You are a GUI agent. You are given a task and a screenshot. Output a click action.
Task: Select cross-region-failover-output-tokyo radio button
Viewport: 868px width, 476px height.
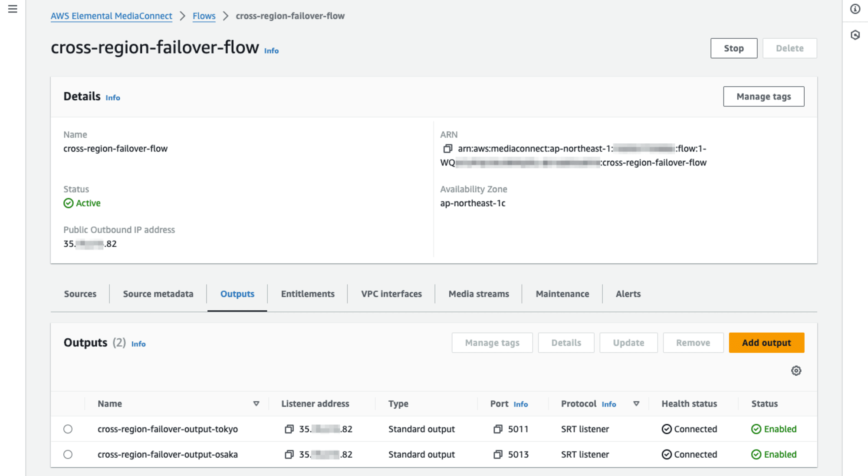pos(68,429)
